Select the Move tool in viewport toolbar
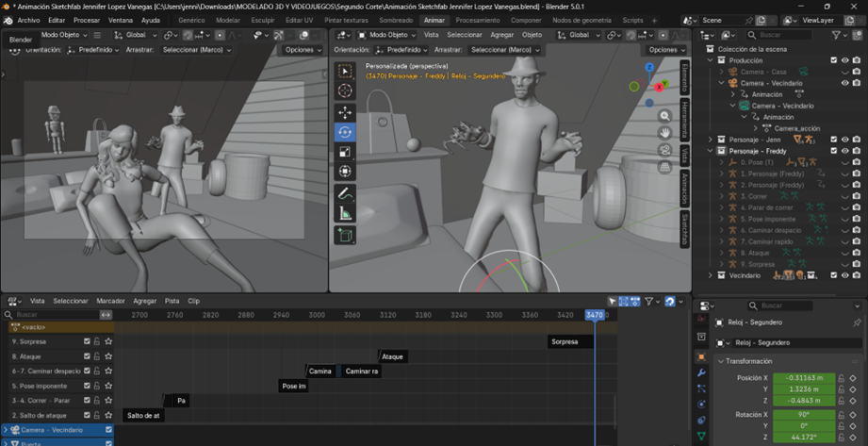The image size is (868, 446). point(345,112)
